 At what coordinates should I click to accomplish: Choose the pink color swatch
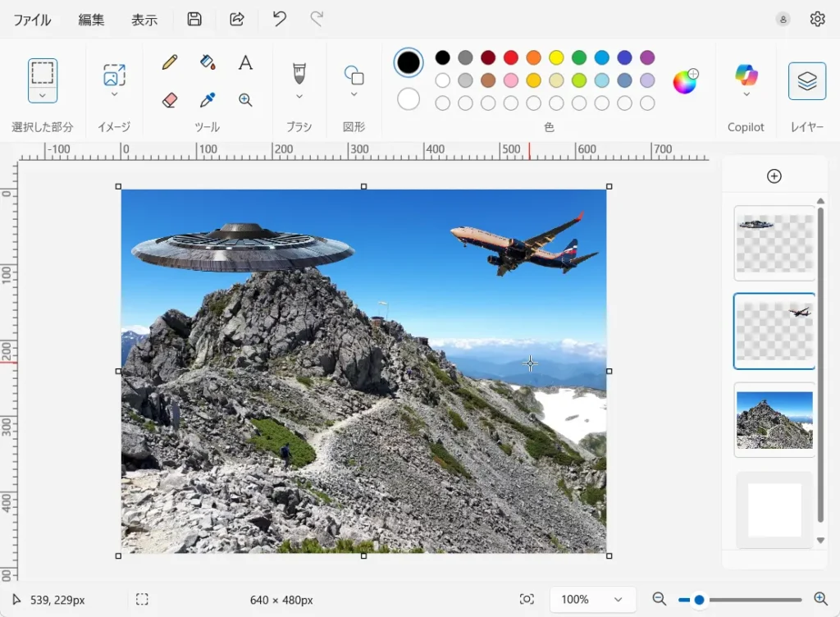(x=510, y=80)
